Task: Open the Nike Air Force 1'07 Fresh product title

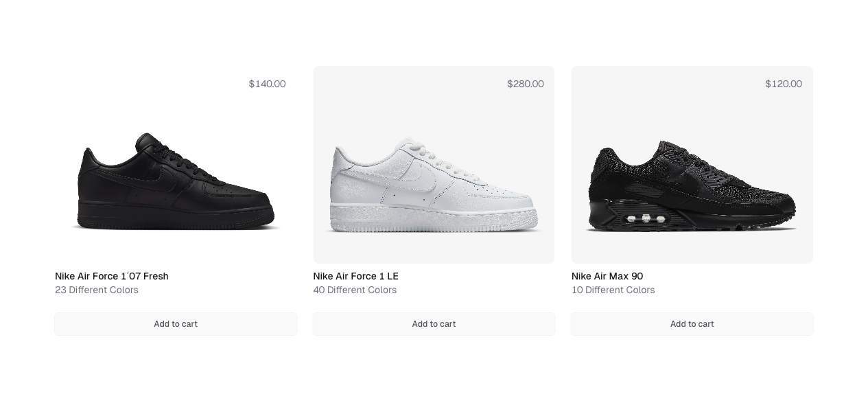Action: (x=111, y=276)
